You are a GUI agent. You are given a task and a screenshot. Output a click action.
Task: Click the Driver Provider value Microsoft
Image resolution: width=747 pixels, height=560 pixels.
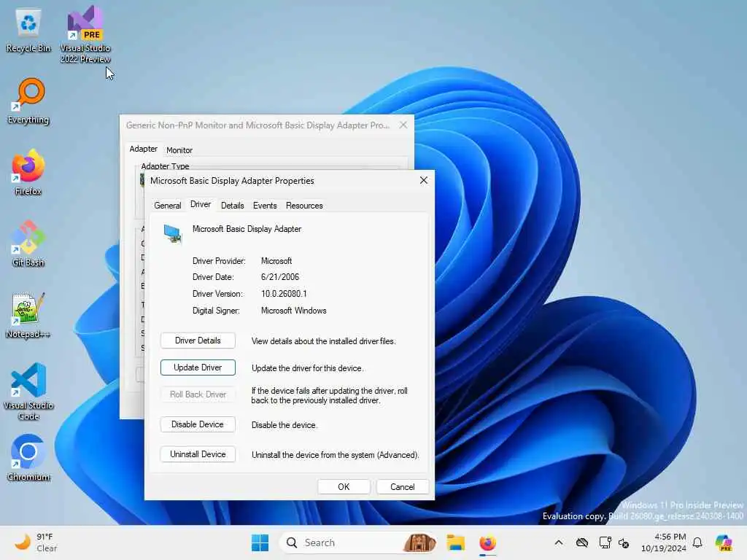pyautogui.click(x=276, y=261)
